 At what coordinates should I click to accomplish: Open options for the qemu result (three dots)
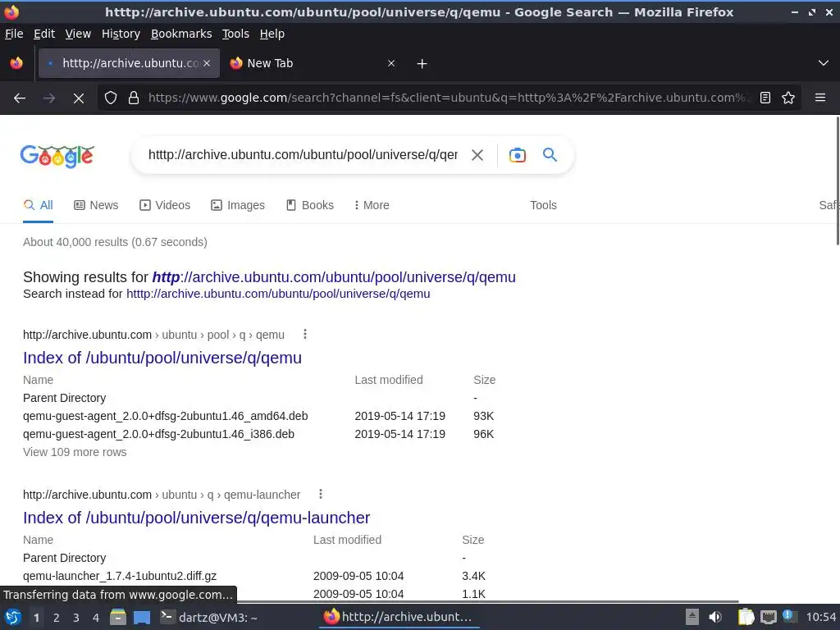point(305,335)
